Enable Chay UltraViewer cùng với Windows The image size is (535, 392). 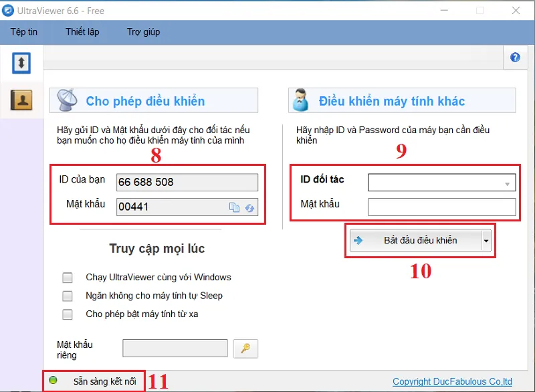[x=67, y=276]
